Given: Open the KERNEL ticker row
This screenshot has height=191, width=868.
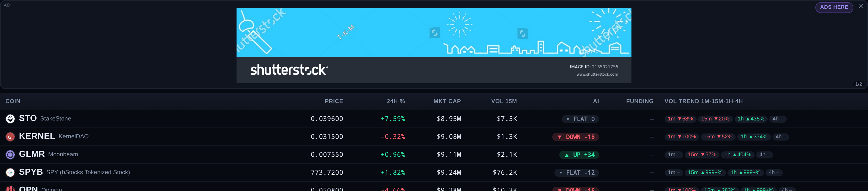Looking at the screenshot, I should click(434, 136).
